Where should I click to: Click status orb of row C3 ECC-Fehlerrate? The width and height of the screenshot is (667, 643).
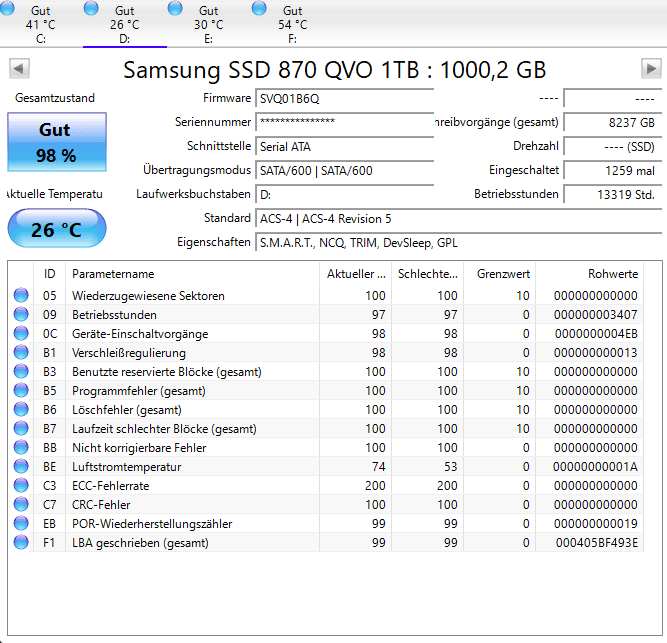tap(21, 485)
